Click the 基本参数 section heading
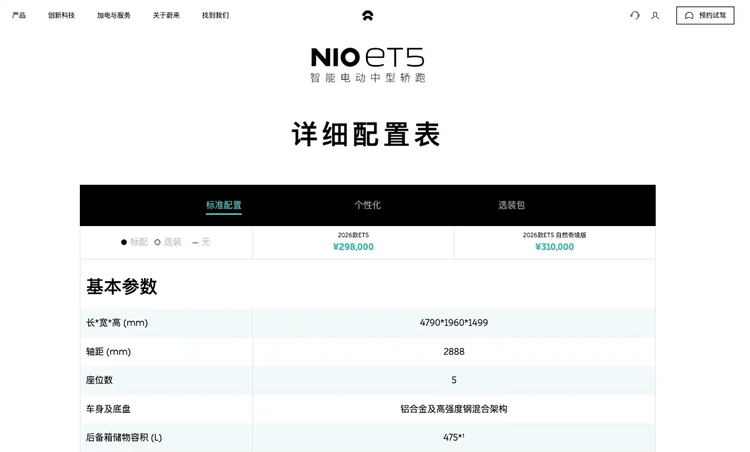 tap(121, 287)
